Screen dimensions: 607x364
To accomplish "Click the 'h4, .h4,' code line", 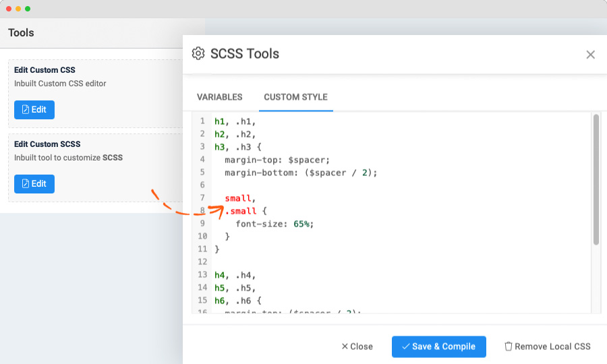I will pos(235,275).
